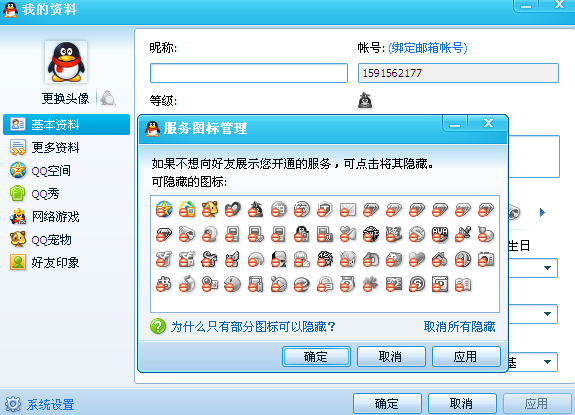
Task: Hide the brown QQ pet bear icon in grid
Action: point(210,209)
